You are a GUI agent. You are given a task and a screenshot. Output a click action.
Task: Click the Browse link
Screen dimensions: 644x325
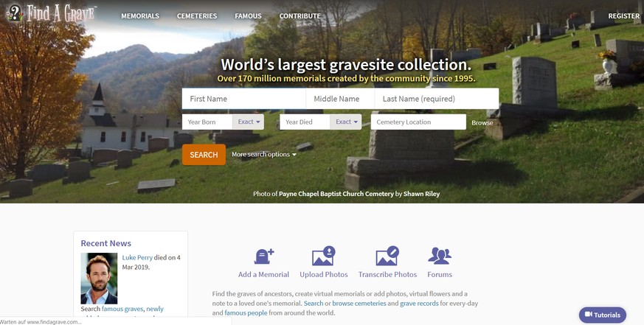coord(482,122)
